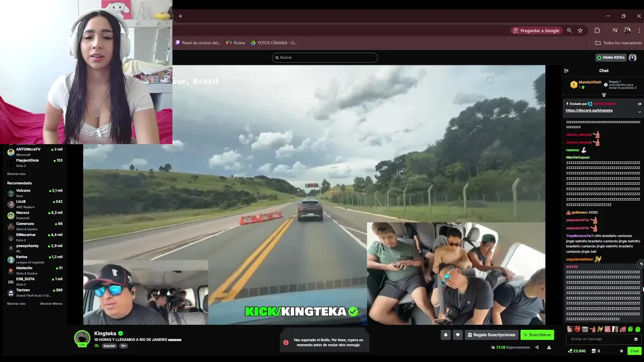This screenshot has height=362, width=644.
Task: Collapse the chat panel icon
Action: (566, 71)
